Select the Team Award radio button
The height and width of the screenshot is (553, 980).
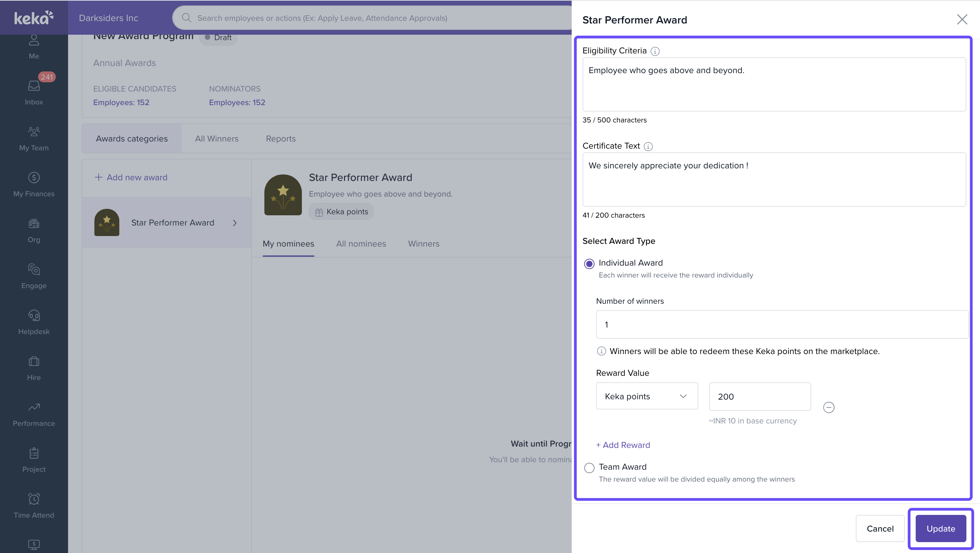click(x=589, y=467)
